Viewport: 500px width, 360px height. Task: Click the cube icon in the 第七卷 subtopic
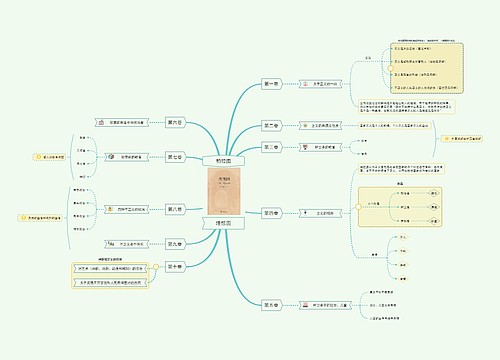[111, 156]
